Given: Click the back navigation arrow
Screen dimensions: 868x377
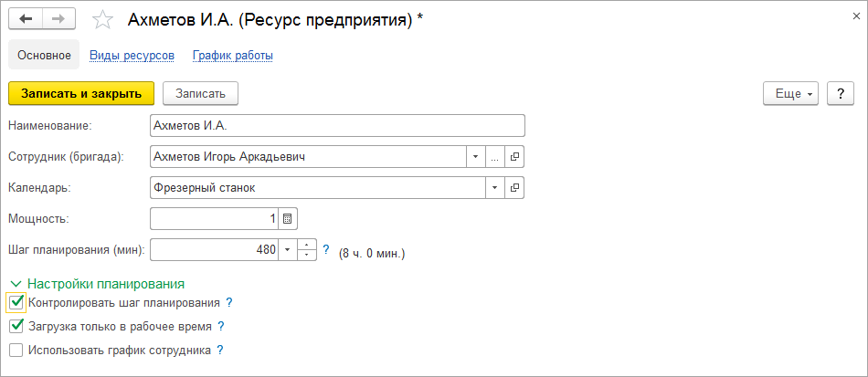Looking at the screenshot, I should coord(26,19).
